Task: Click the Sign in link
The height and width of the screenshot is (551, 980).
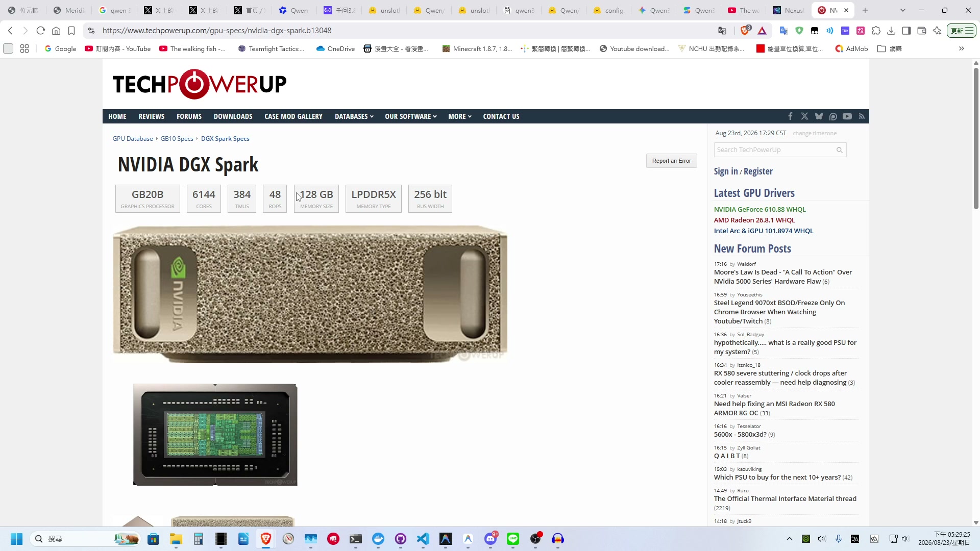Action: point(726,171)
